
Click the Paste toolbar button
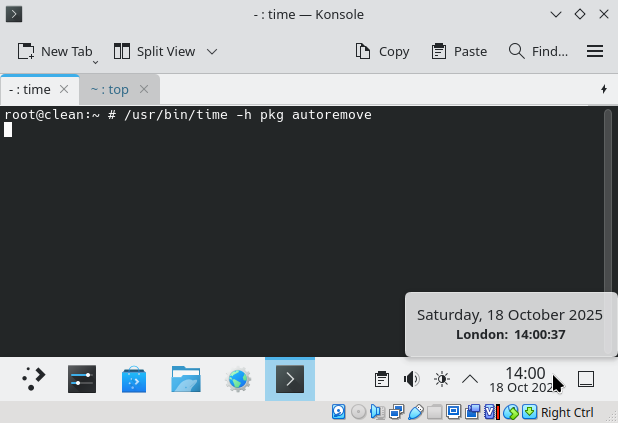tap(459, 51)
